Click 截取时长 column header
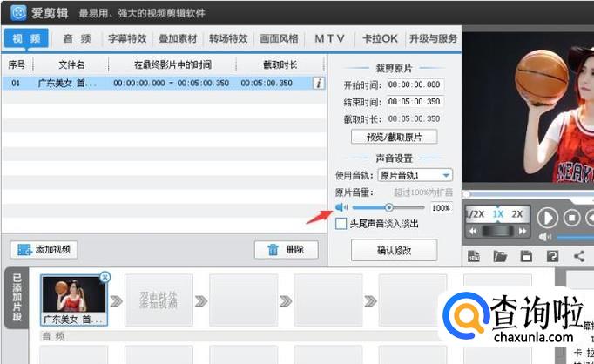Image resolution: width=594 pixels, height=364 pixels. [x=280, y=64]
